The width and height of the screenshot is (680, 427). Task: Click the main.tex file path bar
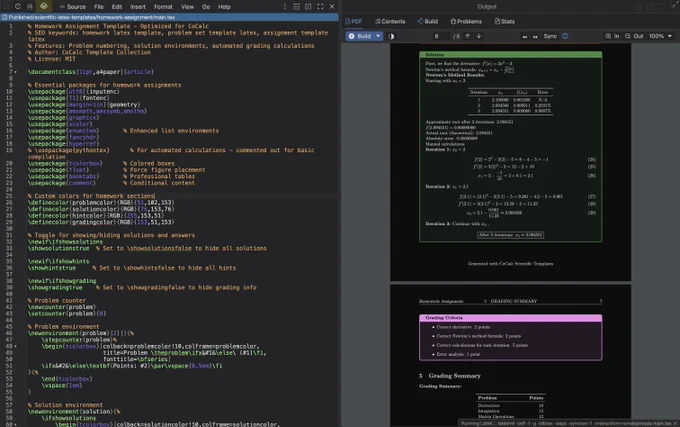169,17
